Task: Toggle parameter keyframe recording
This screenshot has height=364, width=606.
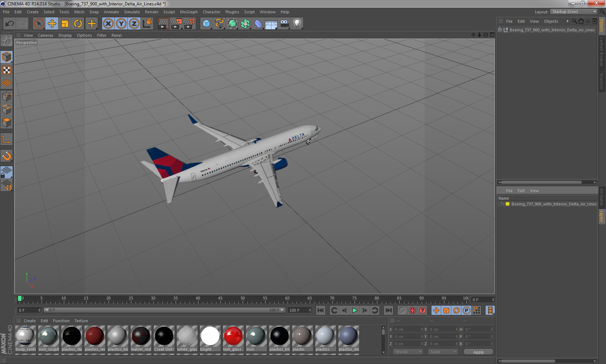Action: pyautogui.click(x=466, y=310)
